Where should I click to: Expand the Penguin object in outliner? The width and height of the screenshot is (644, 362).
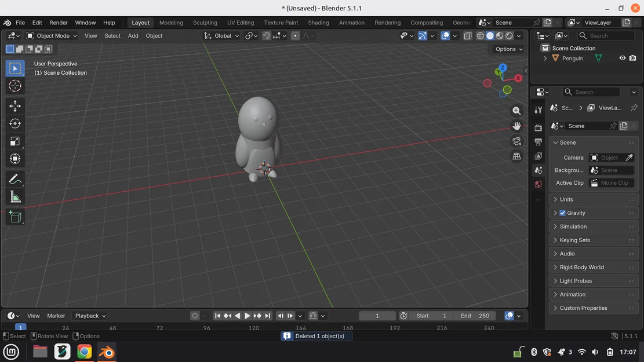(545, 58)
